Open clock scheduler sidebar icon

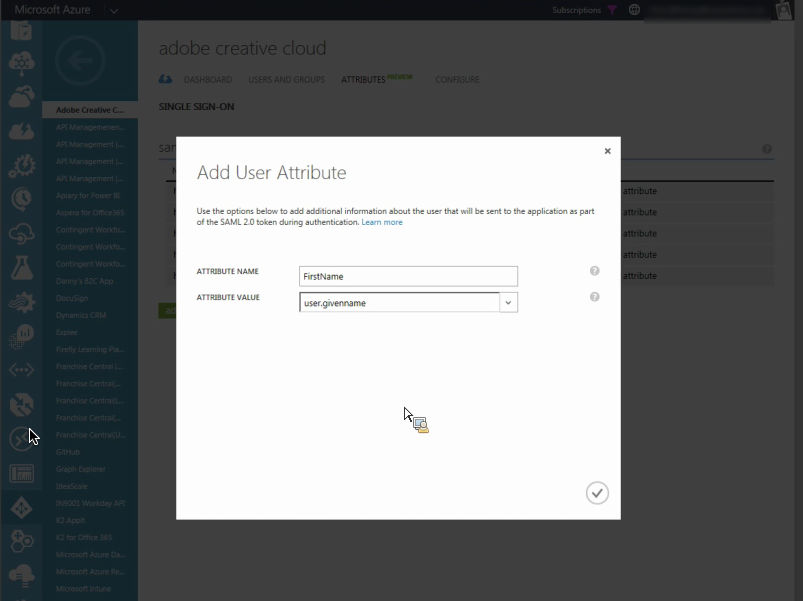point(22,200)
